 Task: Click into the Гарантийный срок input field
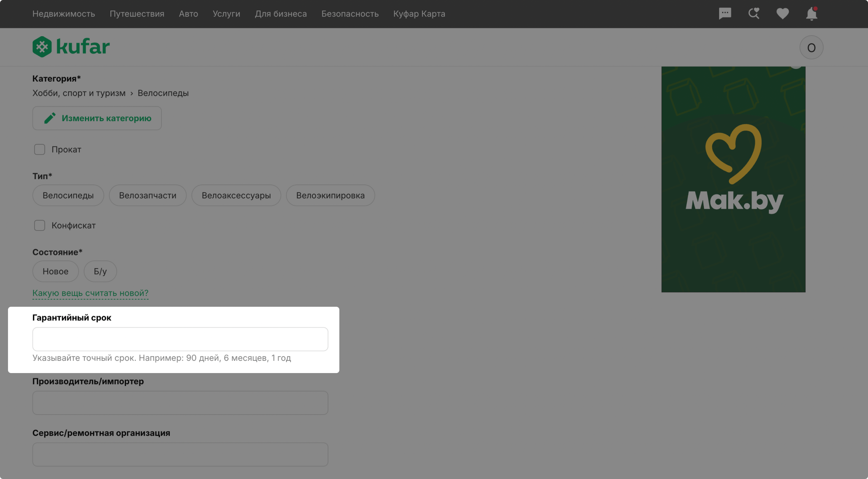pos(180,339)
